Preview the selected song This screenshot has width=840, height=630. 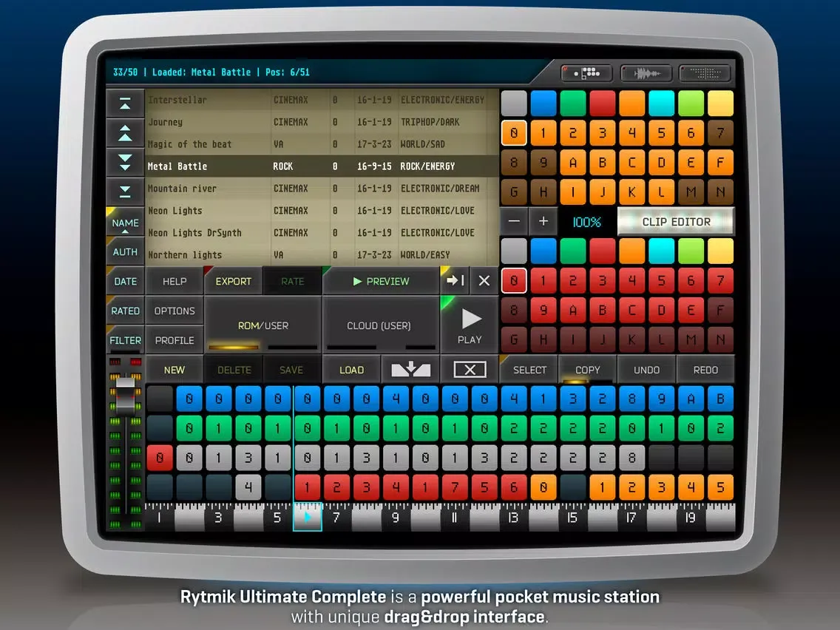pos(381,281)
